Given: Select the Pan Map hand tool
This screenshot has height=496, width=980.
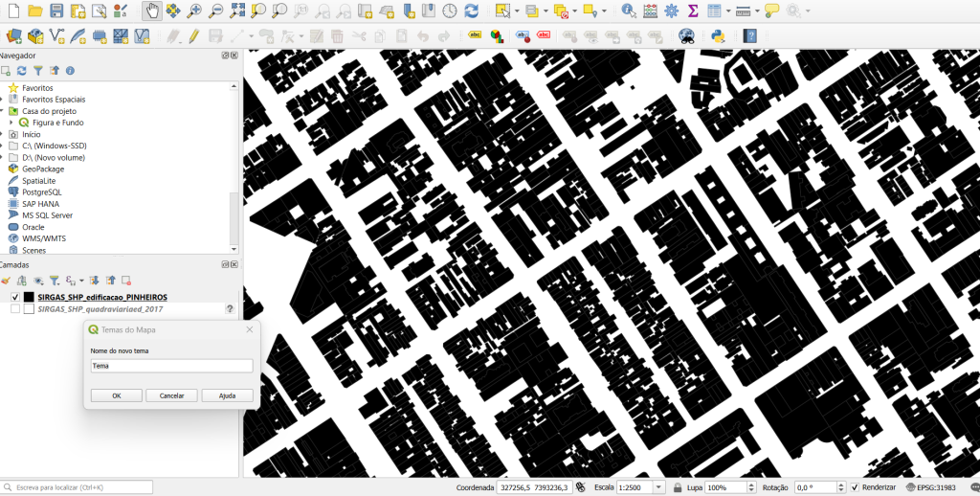Looking at the screenshot, I should click(x=151, y=11).
